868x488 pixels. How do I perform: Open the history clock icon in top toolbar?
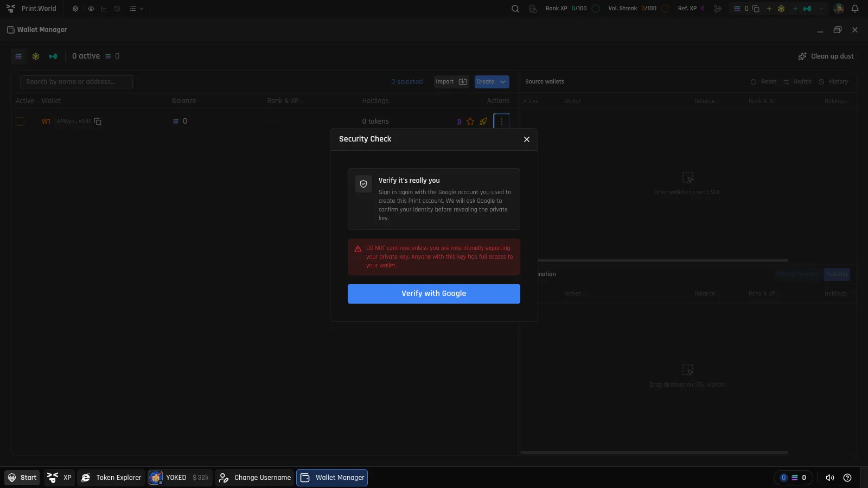tap(117, 9)
